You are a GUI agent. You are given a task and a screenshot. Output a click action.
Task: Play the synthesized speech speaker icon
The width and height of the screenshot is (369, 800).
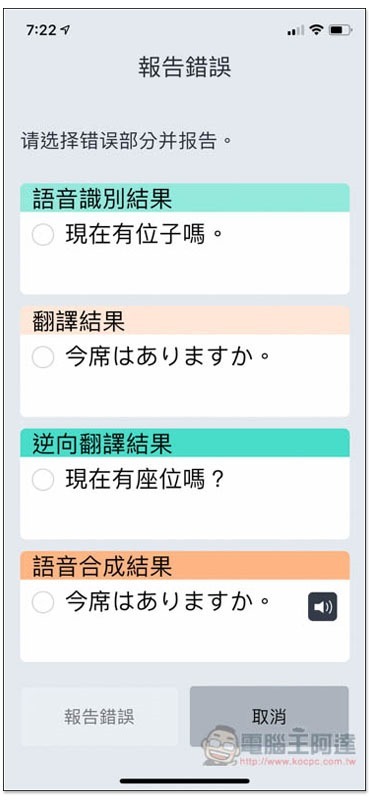323,607
